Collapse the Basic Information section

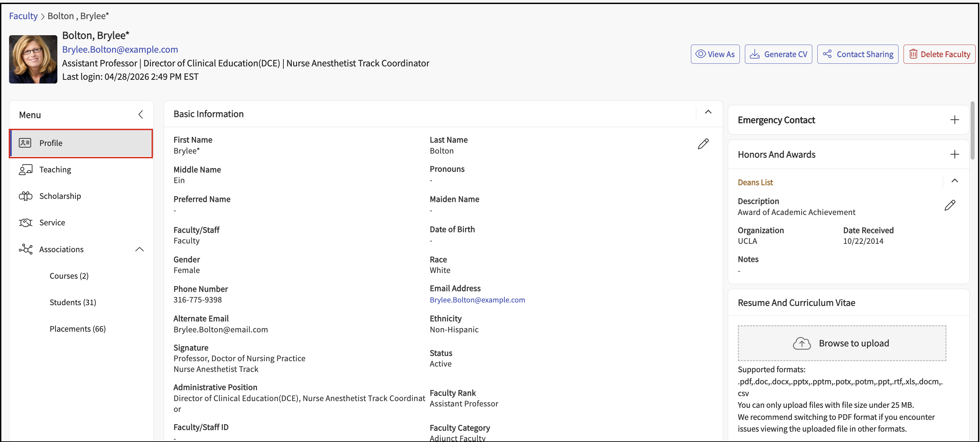(x=708, y=112)
